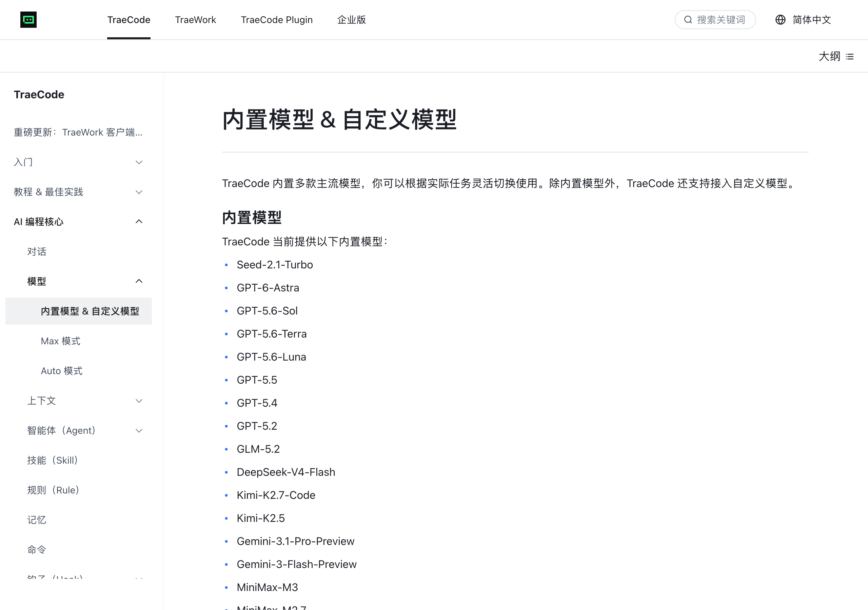Viewport: 868px width, 610px height.
Task: Switch to the TraeCode tab
Action: [x=129, y=20]
